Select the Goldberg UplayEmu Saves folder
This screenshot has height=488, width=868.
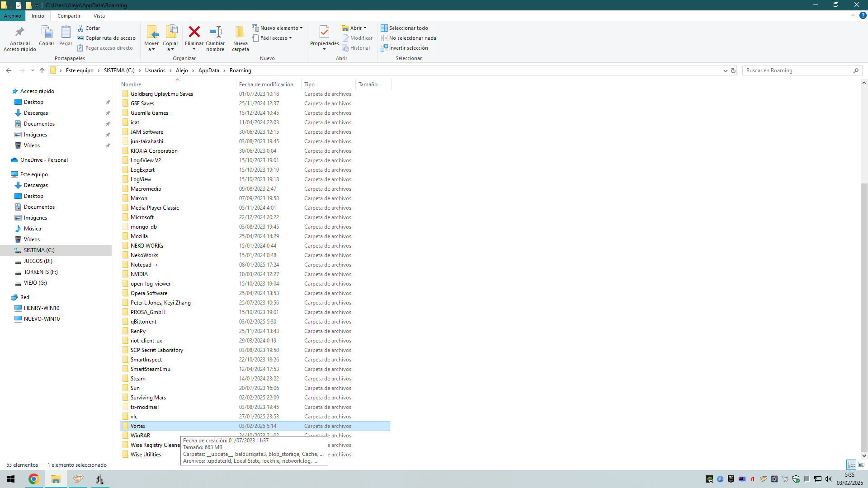pos(255,94)
